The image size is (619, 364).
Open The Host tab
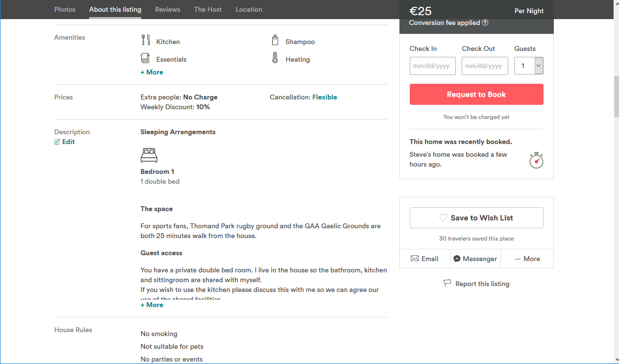(x=208, y=9)
